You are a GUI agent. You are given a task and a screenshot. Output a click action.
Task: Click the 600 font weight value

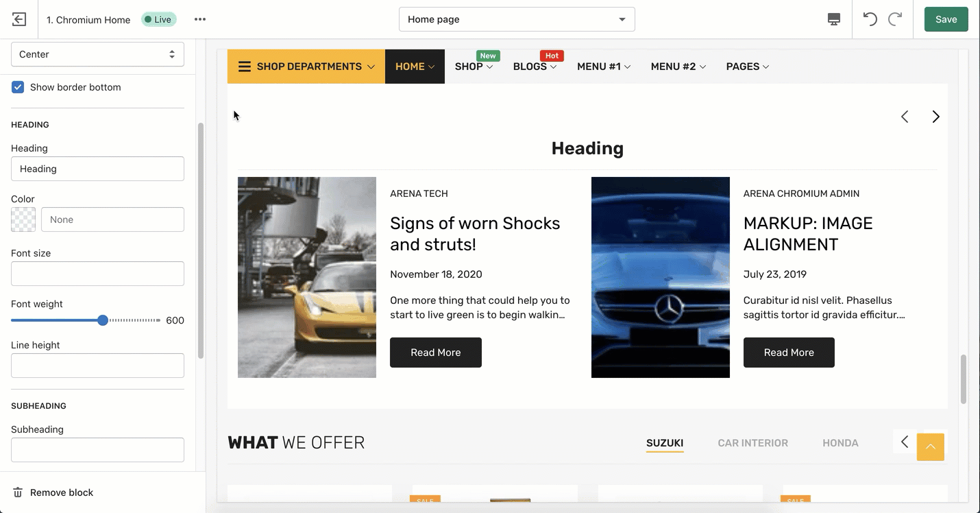click(x=175, y=320)
